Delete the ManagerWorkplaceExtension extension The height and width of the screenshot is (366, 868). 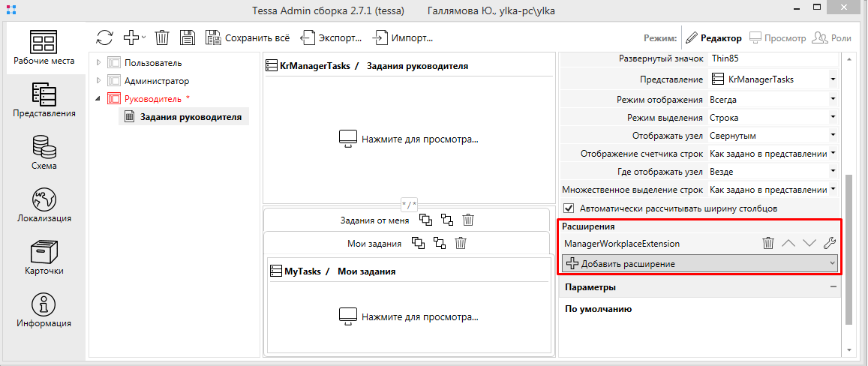coord(768,243)
